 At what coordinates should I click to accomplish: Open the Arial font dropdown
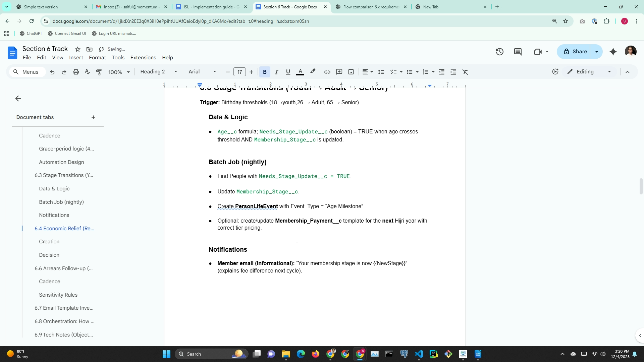(202, 72)
